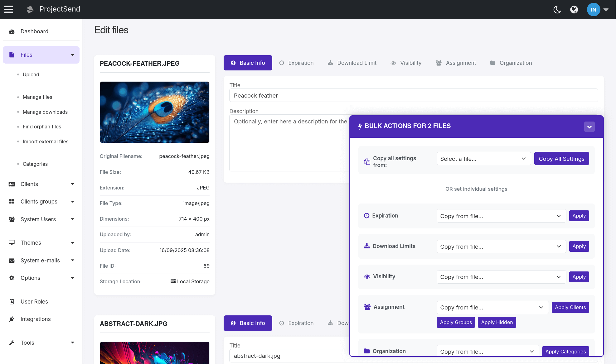Click the Apply Hidden button
The width and height of the screenshot is (616, 364).
(x=497, y=322)
